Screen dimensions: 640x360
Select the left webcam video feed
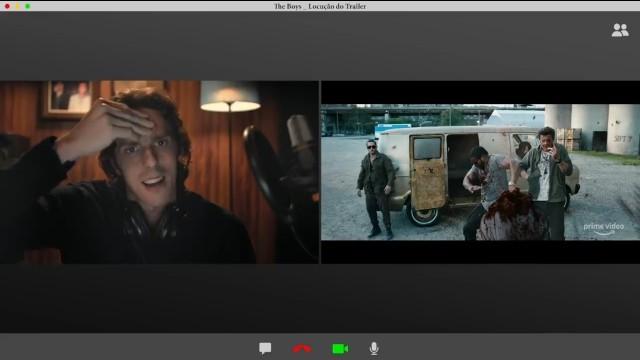tap(160, 172)
